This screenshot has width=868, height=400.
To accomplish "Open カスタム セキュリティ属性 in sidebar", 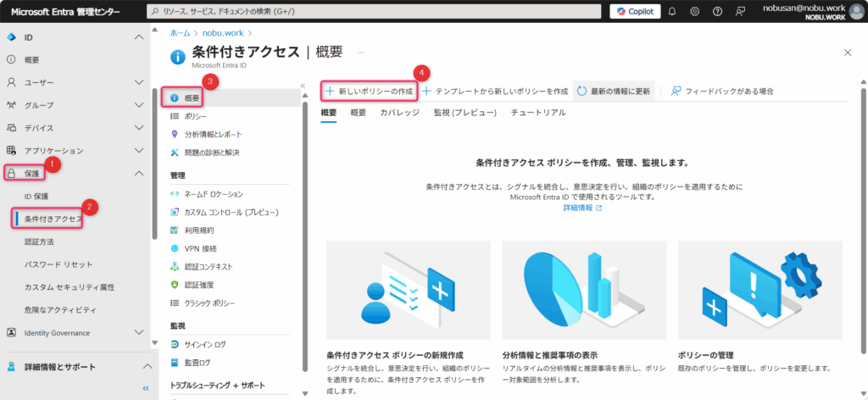I will click(x=70, y=287).
